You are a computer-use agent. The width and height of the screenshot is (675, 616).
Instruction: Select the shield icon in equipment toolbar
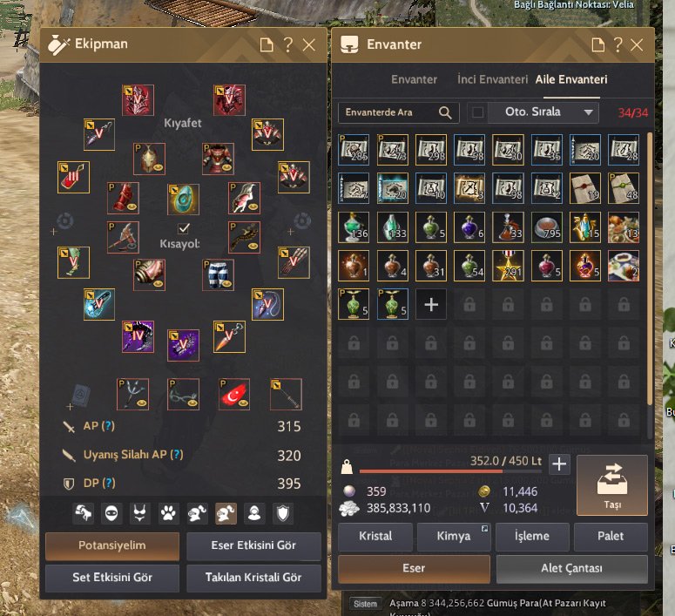(x=283, y=513)
